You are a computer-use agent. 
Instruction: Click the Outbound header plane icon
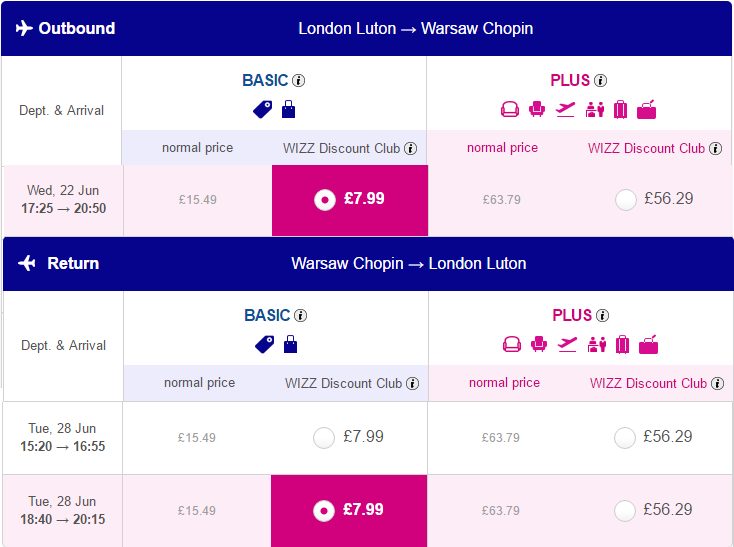[x=24, y=28]
